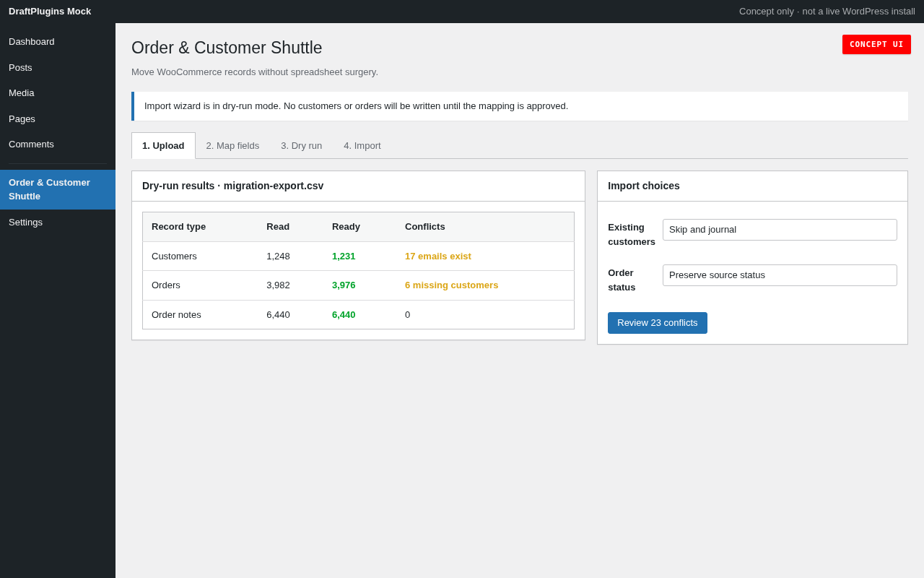This screenshot has height=578, width=924.
Task: Select the Order notes row label
Action: [176, 315]
